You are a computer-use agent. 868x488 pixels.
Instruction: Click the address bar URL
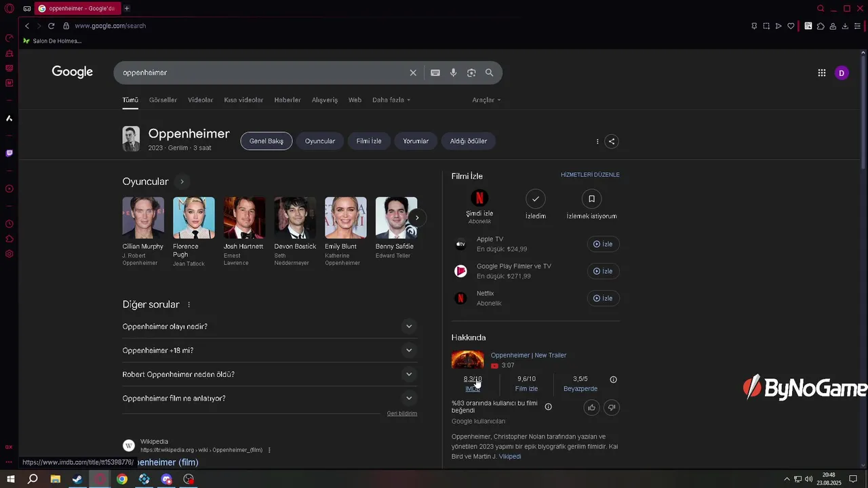[110, 26]
